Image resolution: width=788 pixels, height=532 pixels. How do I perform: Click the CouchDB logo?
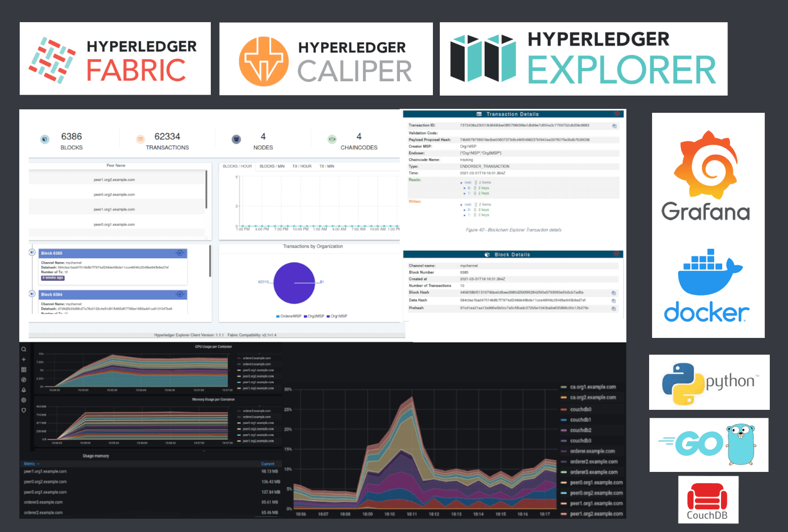tap(708, 499)
